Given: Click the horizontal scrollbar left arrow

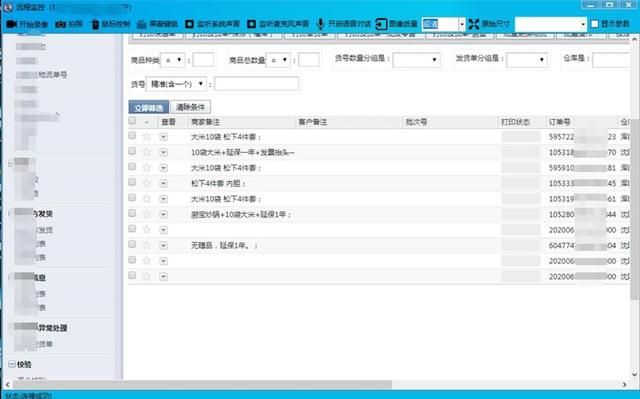Looking at the screenshot, I should [7, 384].
